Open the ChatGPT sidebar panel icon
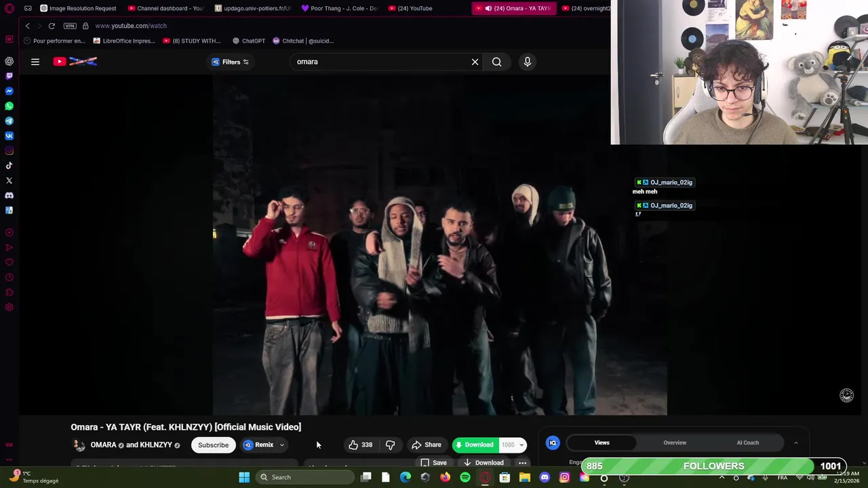 click(x=9, y=61)
